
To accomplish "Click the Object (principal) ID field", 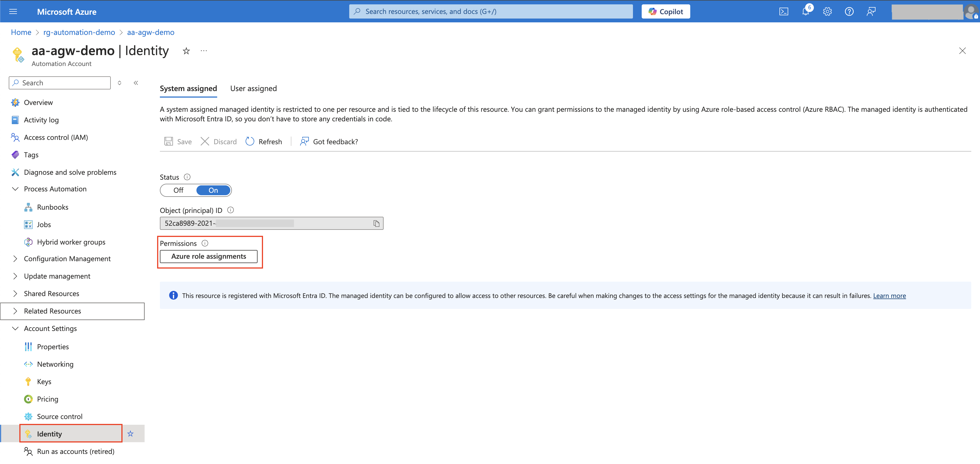I will (x=271, y=224).
